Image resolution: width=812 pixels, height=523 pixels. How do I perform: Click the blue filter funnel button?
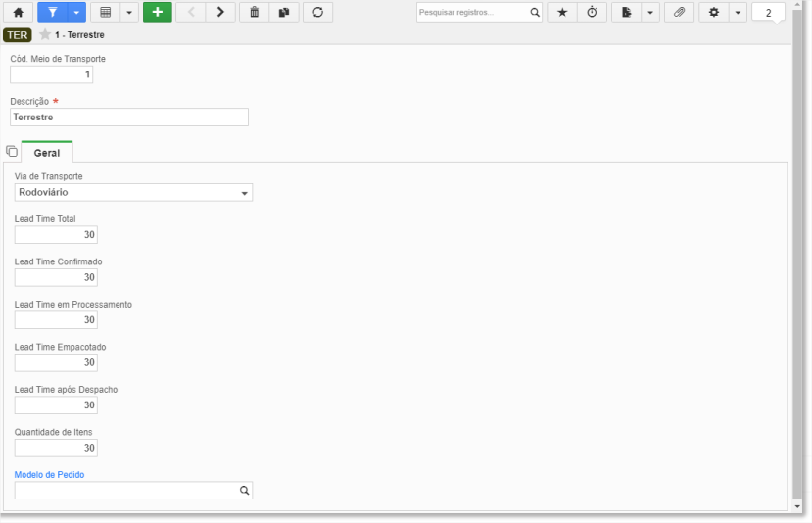[x=52, y=13]
